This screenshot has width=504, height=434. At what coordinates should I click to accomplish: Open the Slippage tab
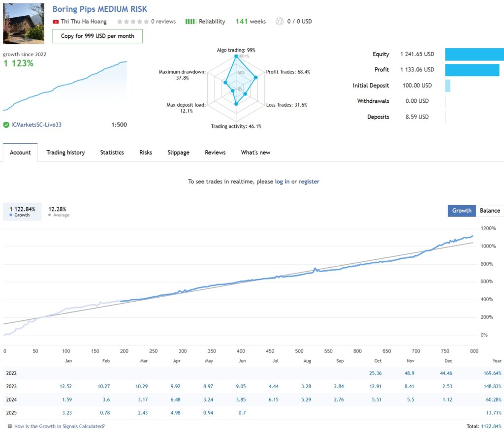click(x=178, y=152)
